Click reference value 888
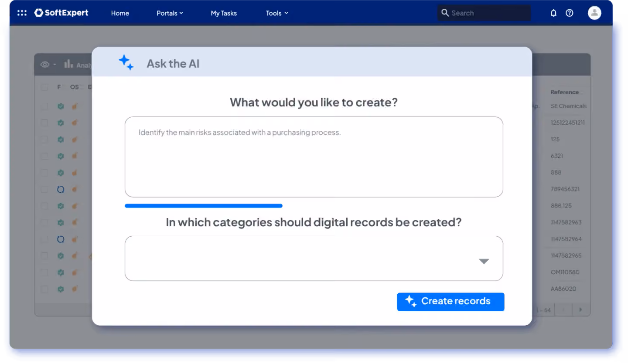The height and width of the screenshot is (364, 628). point(556,173)
